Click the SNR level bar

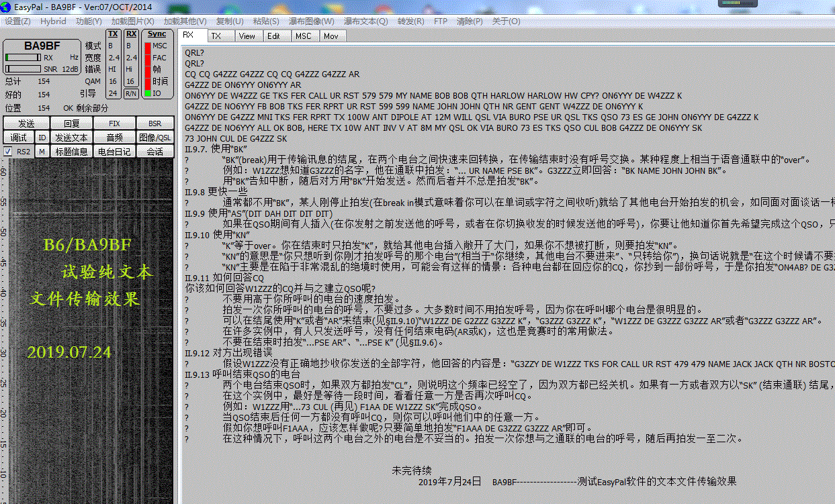(22, 68)
